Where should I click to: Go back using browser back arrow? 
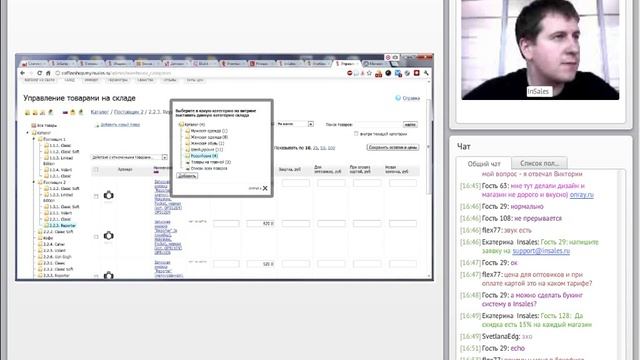coord(23,73)
